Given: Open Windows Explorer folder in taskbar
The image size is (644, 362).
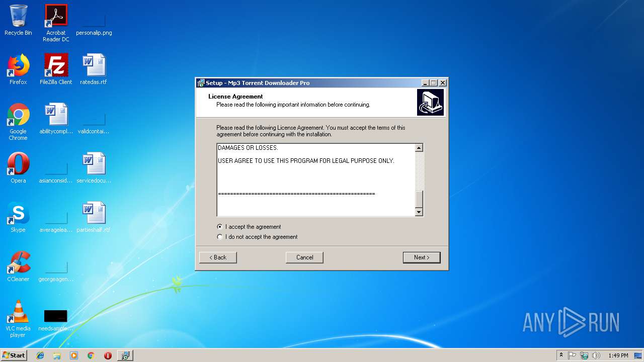Looking at the screenshot, I should pos(57,355).
